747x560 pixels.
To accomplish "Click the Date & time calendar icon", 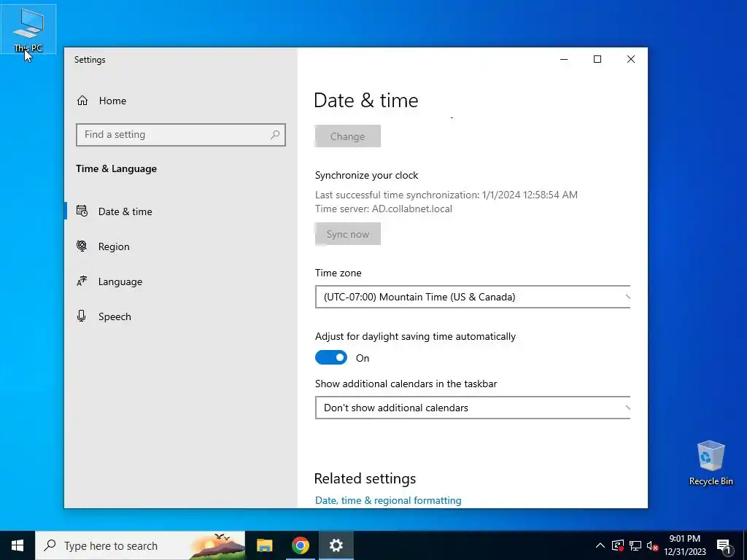I will click(x=82, y=211).
